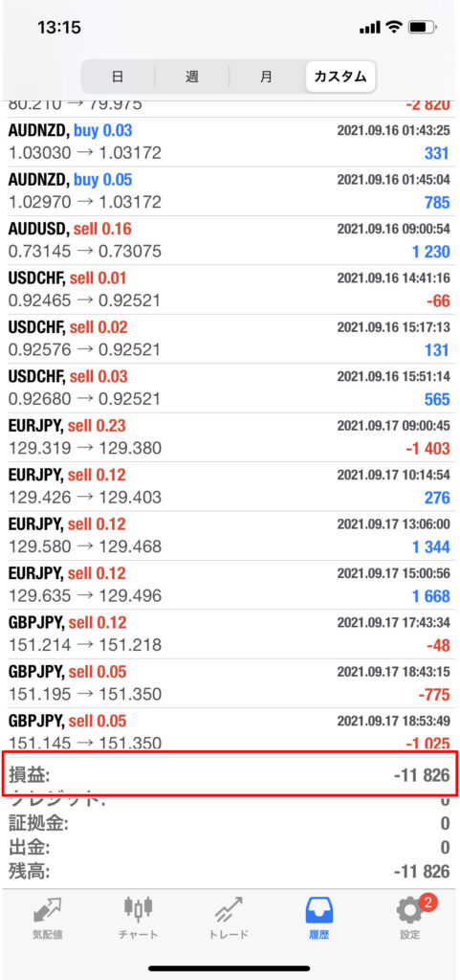Open the USDCHF sell 0.01 trade row
The height and width of the screenshot is (980, 460).
point(230,290)
